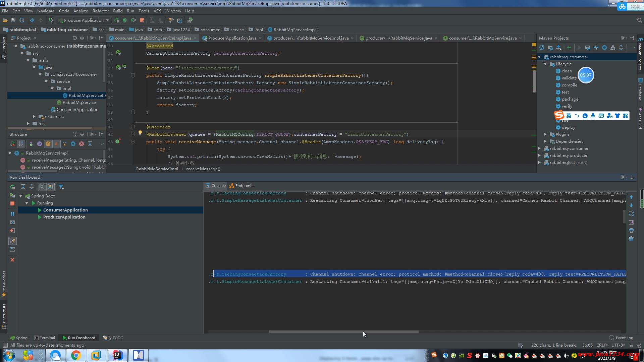Expand the Plugins node in Maven panel
Image resolution: width=644 pixels, height=362 pixels.
point(545,134)
